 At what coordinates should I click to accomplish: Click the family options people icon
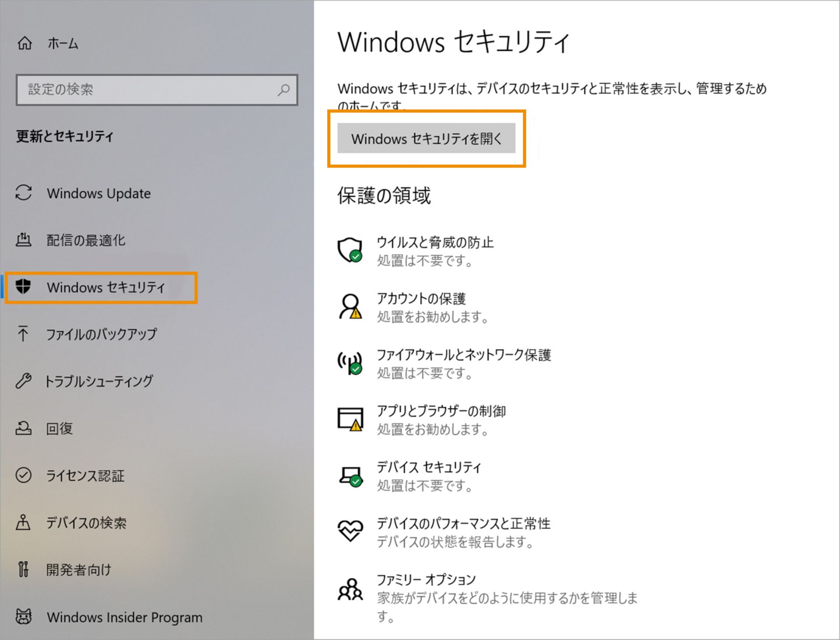click(350, 589)
